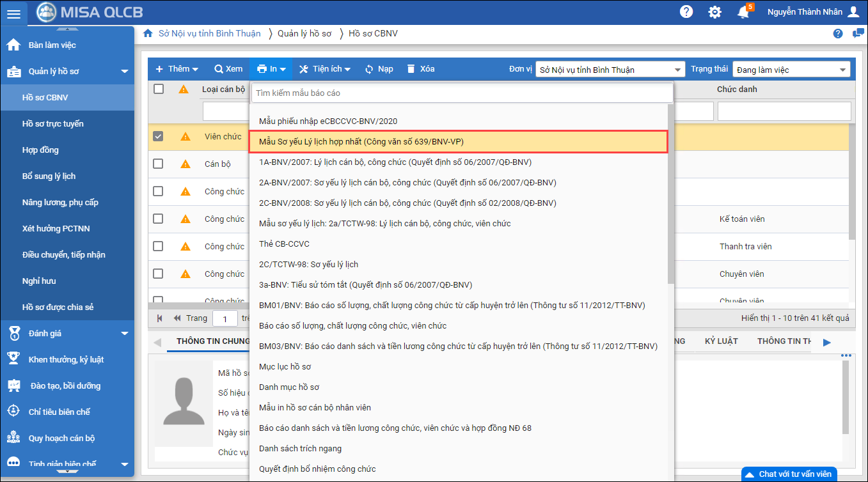Image resolution: width=868 pixels, height=482 pixels.
Task: Click the Tìm kiếm mẫu báo cáo field
Action: (x=462, y=93)
